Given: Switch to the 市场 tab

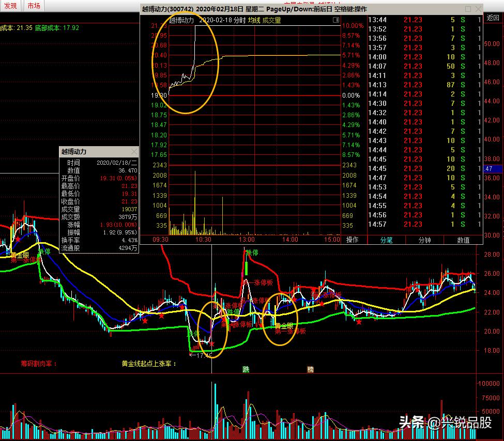Looking at the screenshot, I should tap(34, 6).
